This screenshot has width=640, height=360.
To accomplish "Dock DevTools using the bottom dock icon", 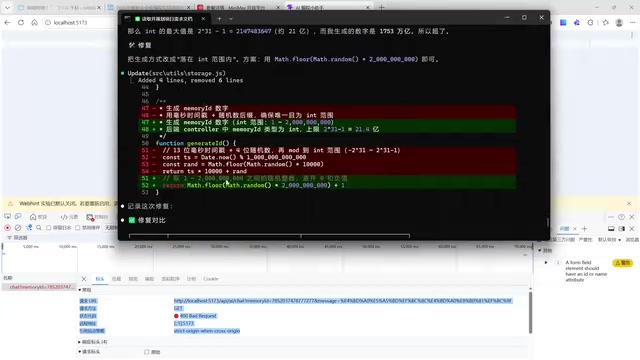I will pos(611,229).
